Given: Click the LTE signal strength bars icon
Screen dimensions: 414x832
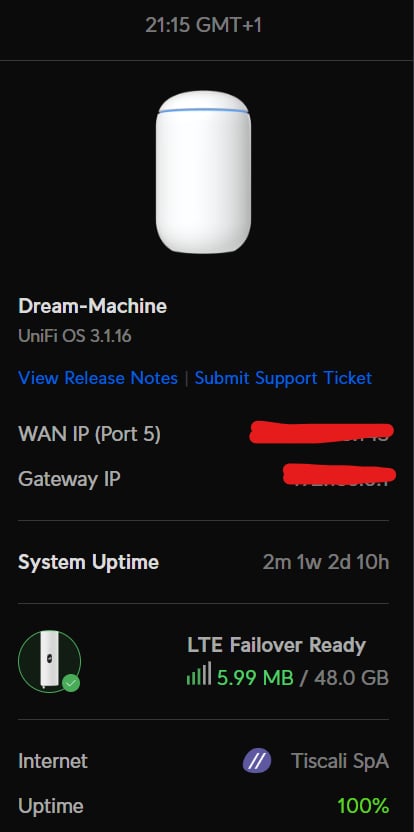Looking at the screenshot, I should tap(199, 673).
